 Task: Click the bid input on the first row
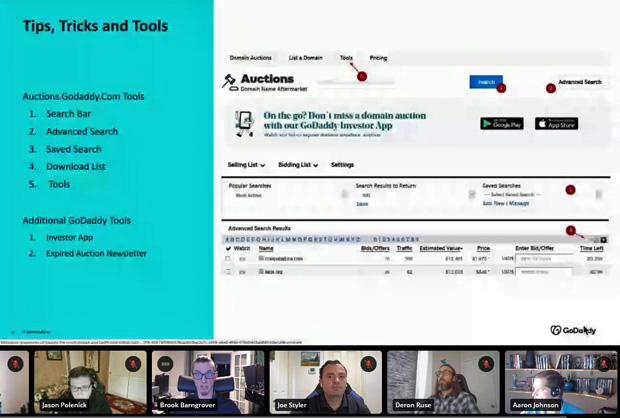[x=544, y=259]
